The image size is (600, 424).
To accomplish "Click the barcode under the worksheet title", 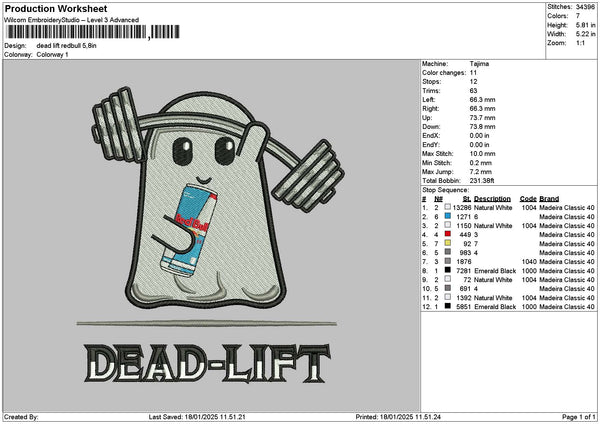I will (x=92, y=32).
